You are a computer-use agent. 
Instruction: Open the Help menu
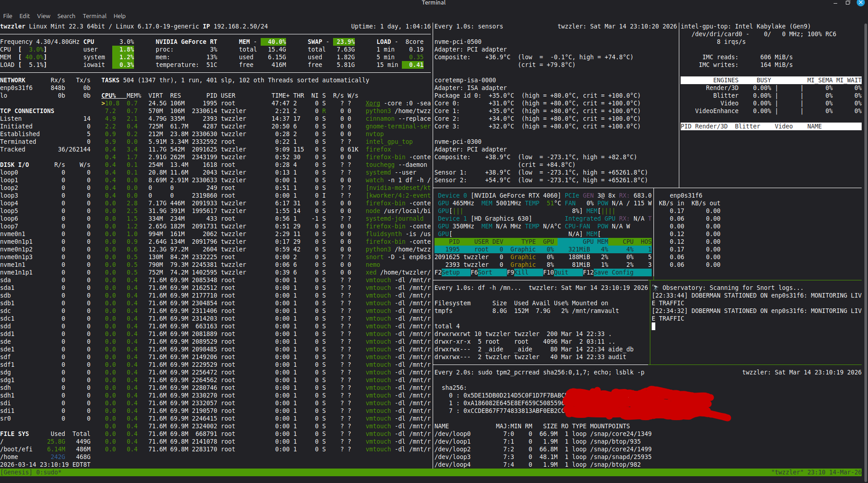click(x=119, y=16)
